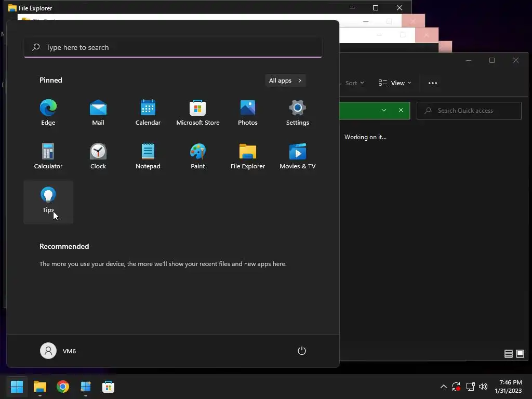The width and height of the screenshot is (532, 399).
Task: Open Microsoft Store from the taskbar
Action: coord(108,387)
